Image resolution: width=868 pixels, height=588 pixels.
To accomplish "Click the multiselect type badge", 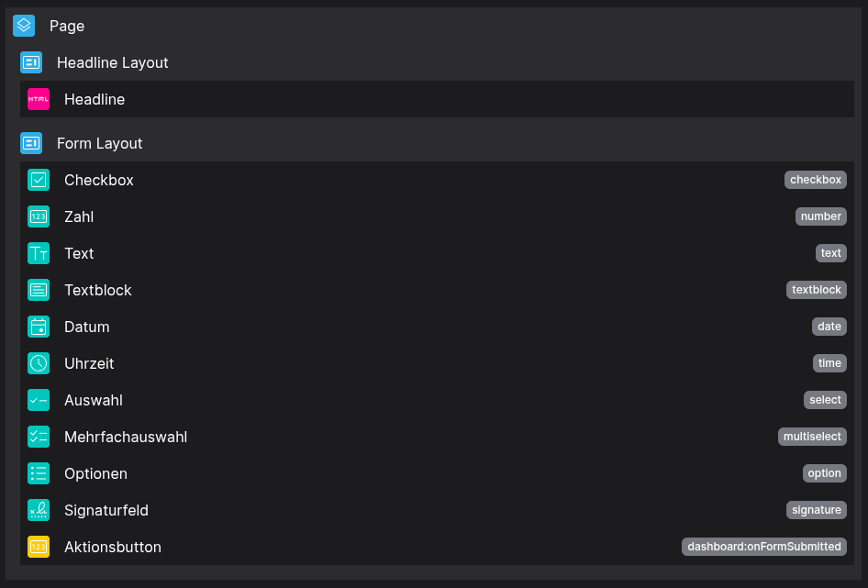I will tap(812, 437).
